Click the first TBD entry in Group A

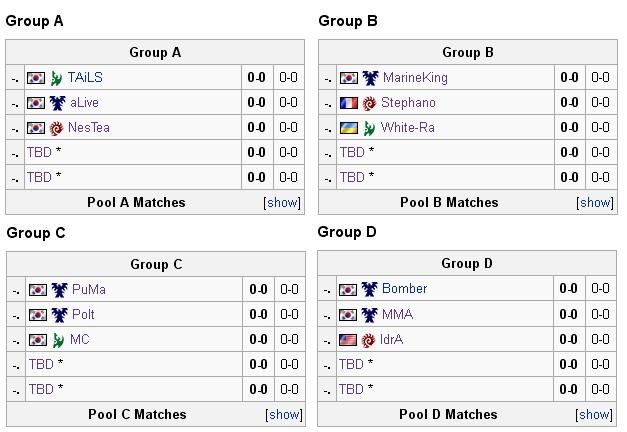coord(39,153)
